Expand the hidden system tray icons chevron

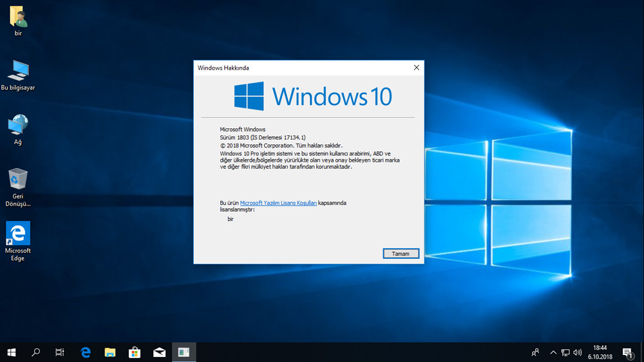(553, 352)
